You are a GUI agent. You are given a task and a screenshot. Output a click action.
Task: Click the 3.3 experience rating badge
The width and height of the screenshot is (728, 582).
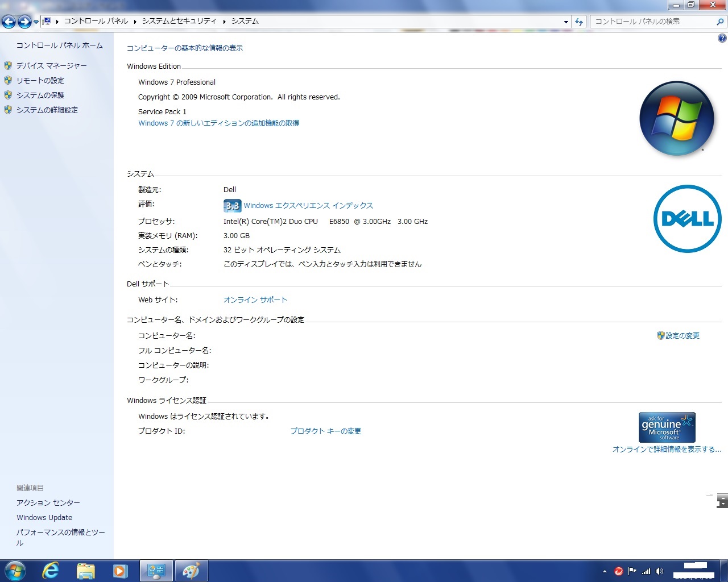tap(233, 206)
